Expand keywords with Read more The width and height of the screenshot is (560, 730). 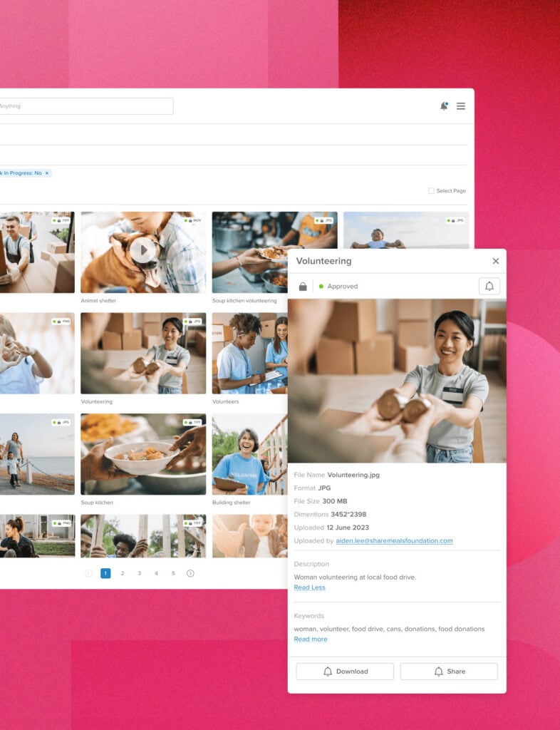(x=311, y=639)
